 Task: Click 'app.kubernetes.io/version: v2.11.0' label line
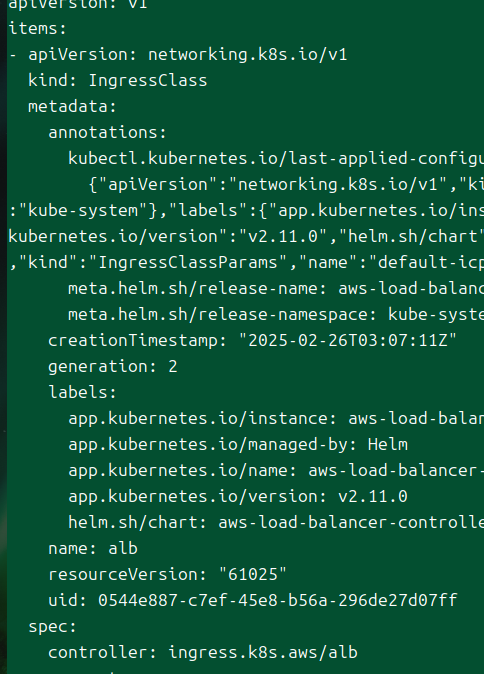[x=238, y=496]
